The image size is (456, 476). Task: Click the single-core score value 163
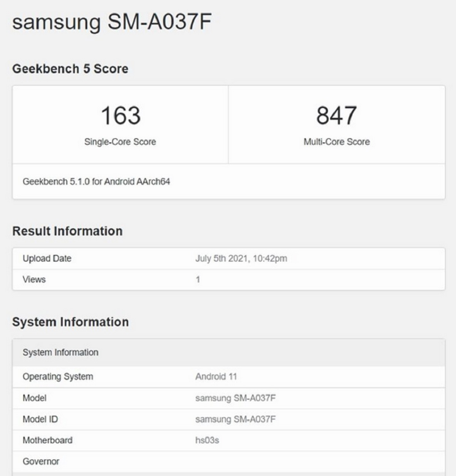[x=120, y=115]
